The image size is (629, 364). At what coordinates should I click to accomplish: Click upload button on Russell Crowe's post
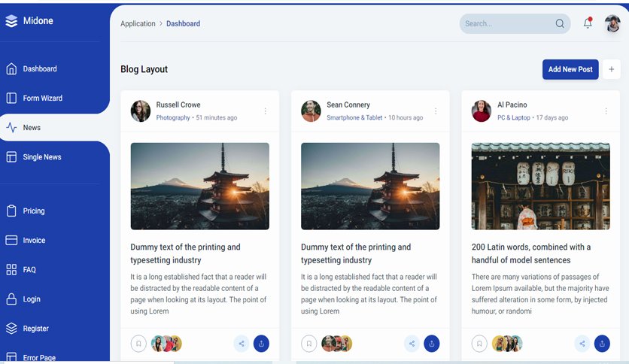[x=261, y=344]
